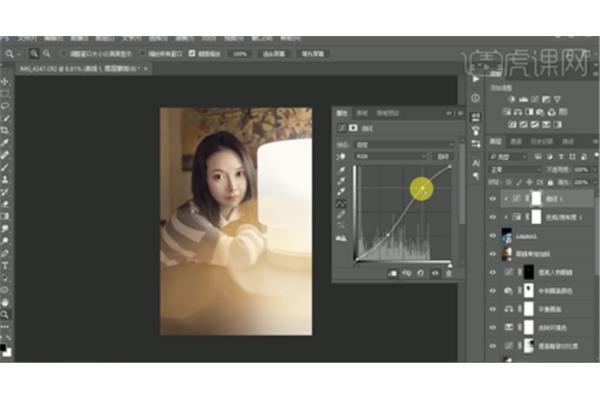Open the Paragraph panel icon
The height and width of the screenshot is (400, 600).
tap(476, 176)
